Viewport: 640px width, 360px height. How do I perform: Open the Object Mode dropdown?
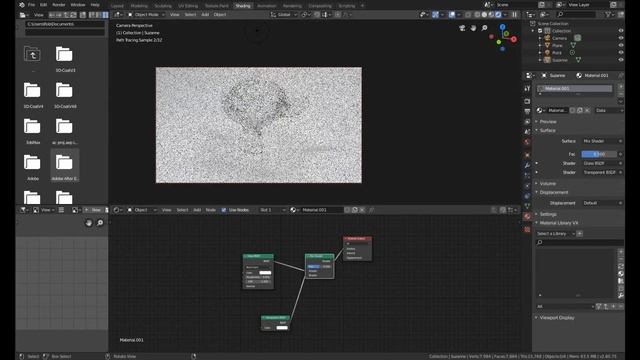tap(146, 15)
